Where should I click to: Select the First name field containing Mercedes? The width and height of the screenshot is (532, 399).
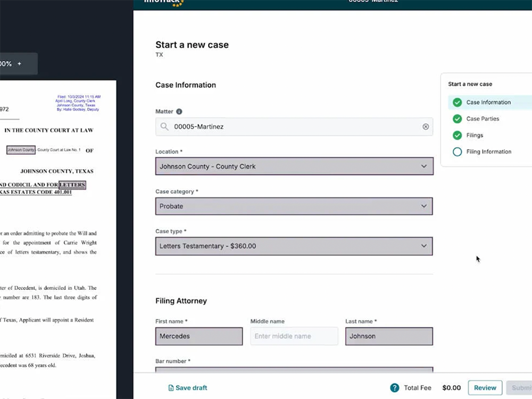pyautogui.click(x=199, y=336)
